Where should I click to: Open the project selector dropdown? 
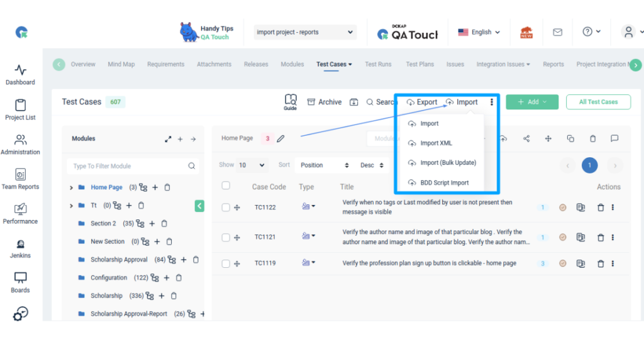coord(305,32)
